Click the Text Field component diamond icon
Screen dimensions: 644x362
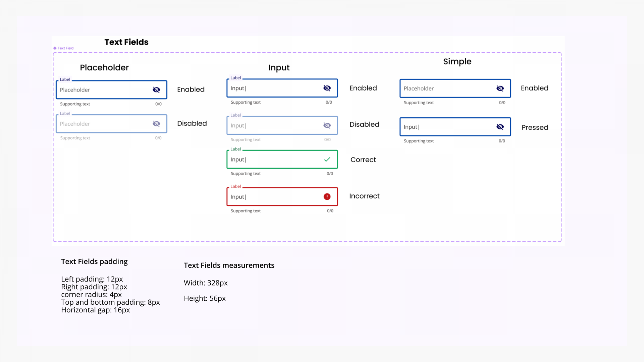click(x=55, y=48)
